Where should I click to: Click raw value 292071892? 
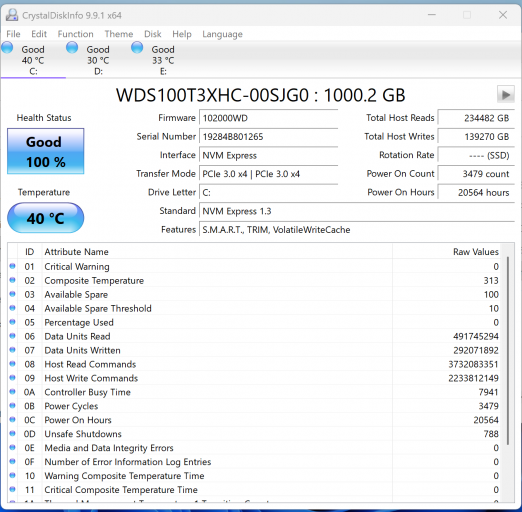tap(476, 350)
